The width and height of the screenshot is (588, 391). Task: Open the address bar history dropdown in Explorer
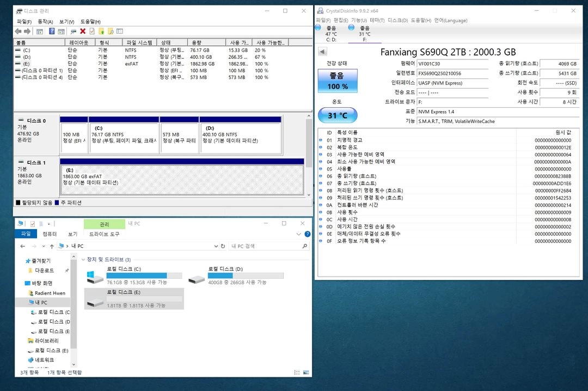[x=216, y=246]
